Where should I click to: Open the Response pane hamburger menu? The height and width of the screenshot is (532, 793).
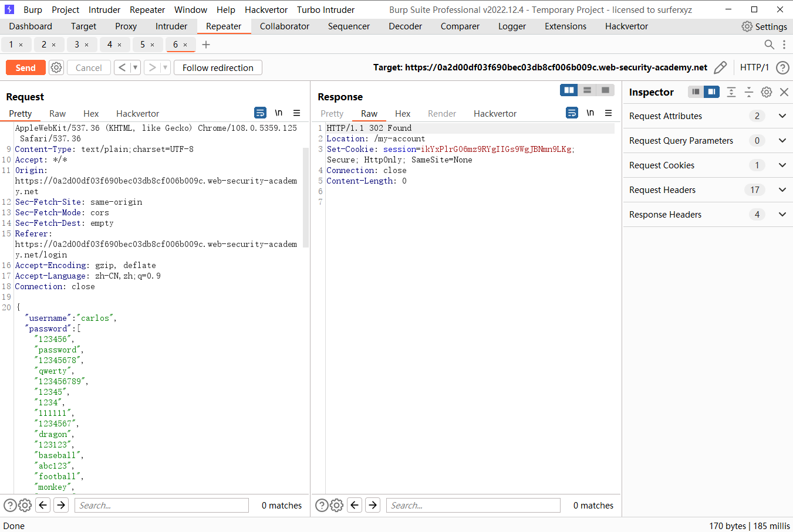[609, 113]
